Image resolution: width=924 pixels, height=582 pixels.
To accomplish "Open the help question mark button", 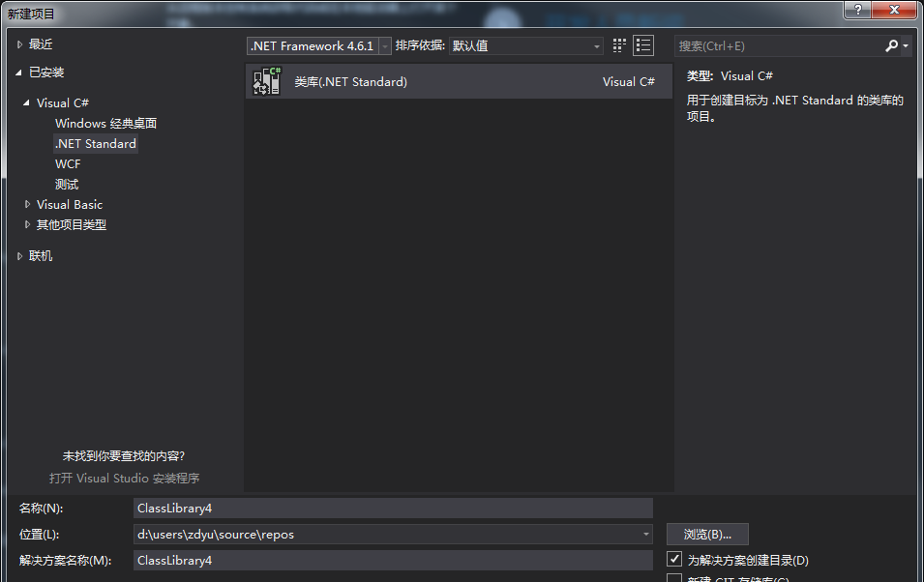I will tap(858, 10).
